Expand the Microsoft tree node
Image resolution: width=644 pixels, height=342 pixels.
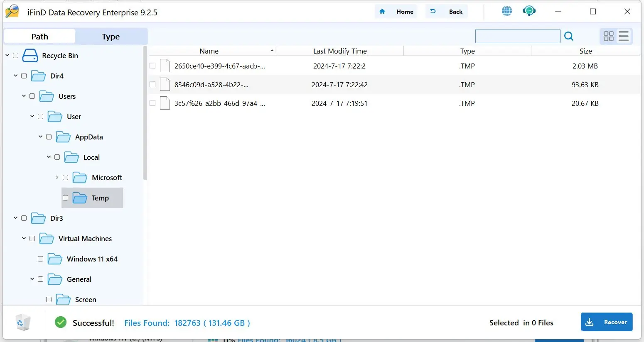(x=57, y=177)
